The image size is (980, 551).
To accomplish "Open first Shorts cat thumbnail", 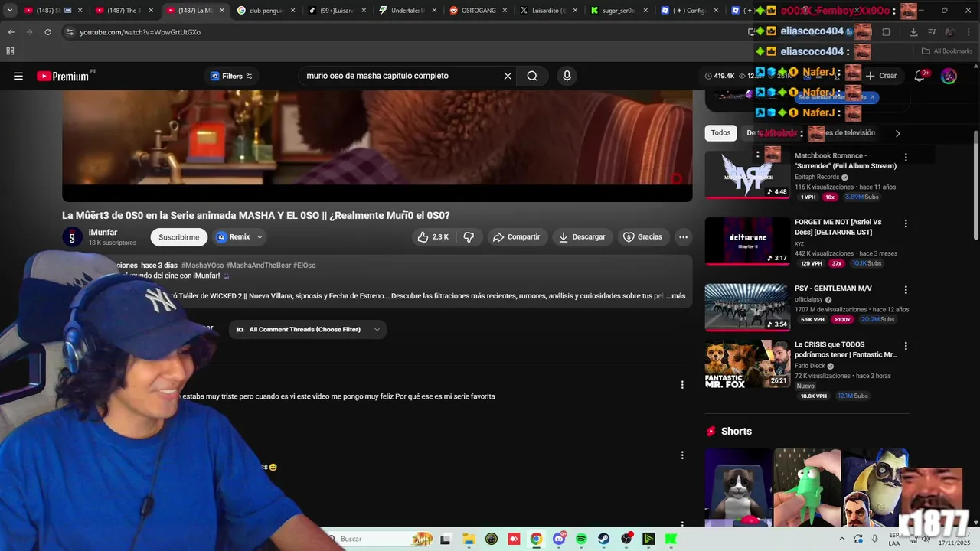I will click(x=739, y=487).
